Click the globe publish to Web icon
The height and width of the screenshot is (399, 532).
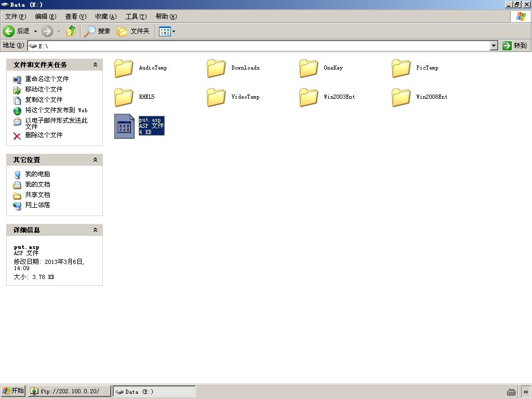coord(17,111)
